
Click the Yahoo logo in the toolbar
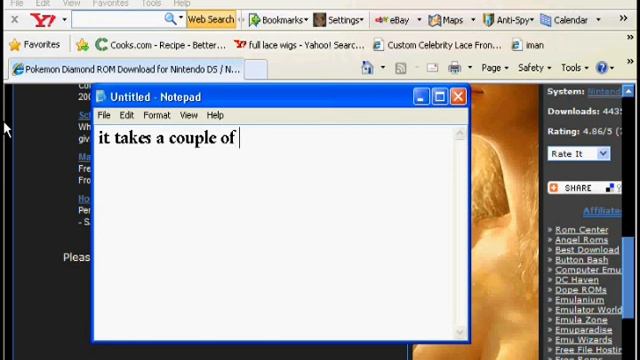42,20
